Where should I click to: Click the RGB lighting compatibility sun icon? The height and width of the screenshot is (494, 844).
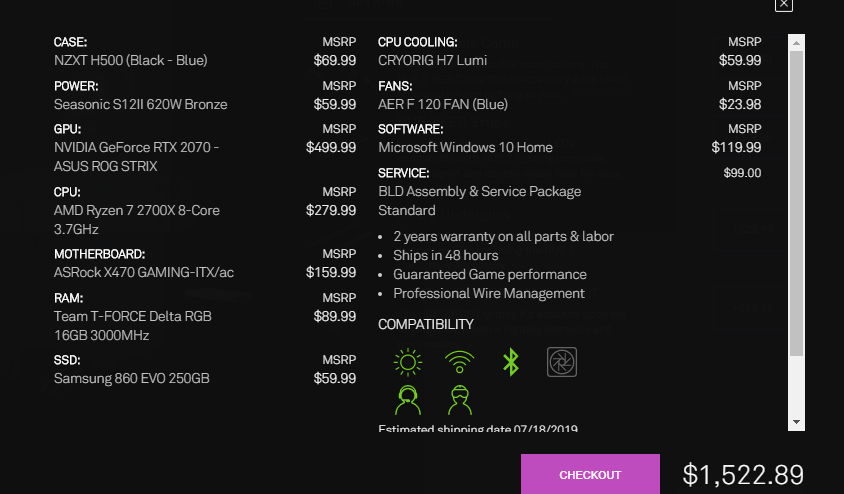pyautogui.click(x=407, y=362)
